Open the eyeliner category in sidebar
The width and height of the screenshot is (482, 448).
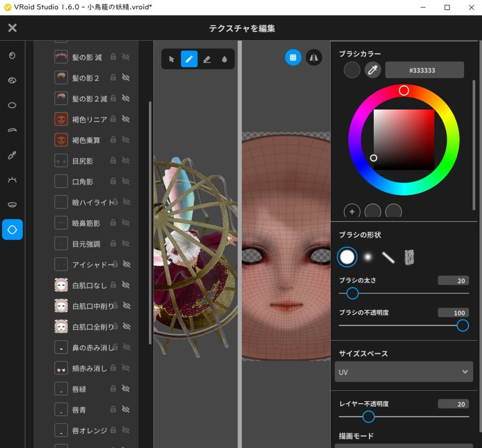click(x=12, y=105)
